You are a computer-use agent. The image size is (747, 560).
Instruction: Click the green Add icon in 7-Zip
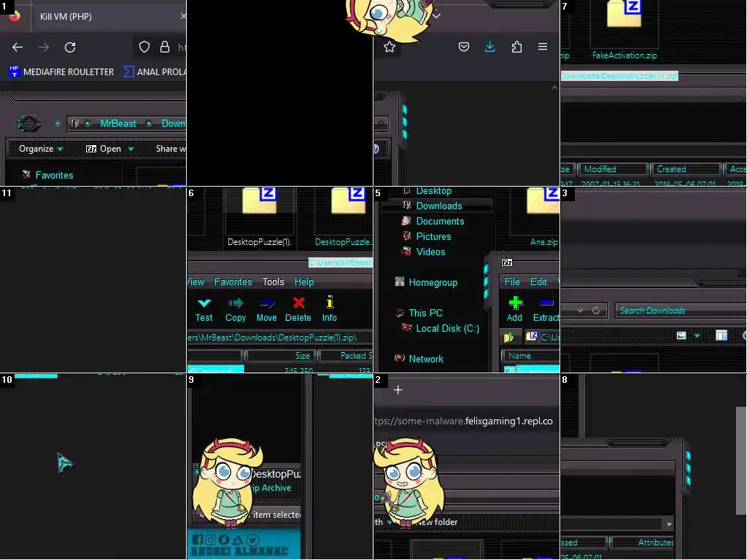514,309
